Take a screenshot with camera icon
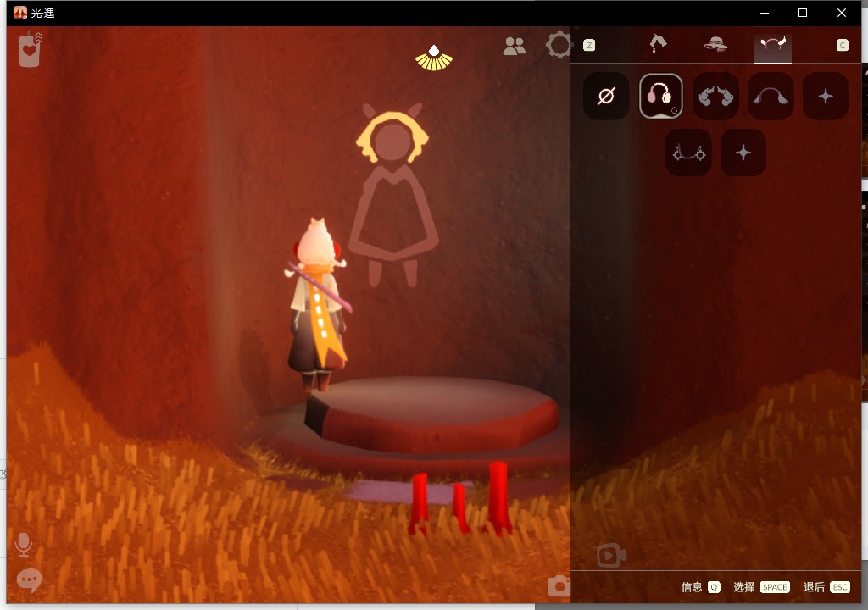The height and width of the screenshot is (610, 868). 559,586
